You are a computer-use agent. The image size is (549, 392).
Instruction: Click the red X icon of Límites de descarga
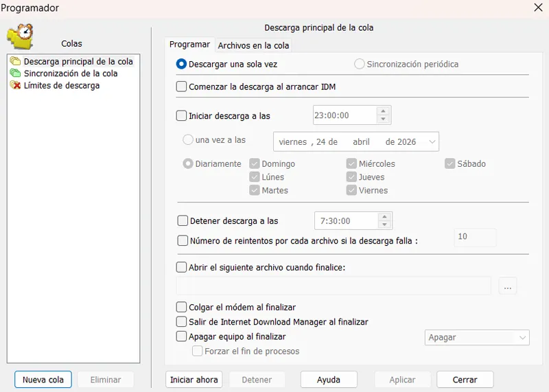pos(15,85)
